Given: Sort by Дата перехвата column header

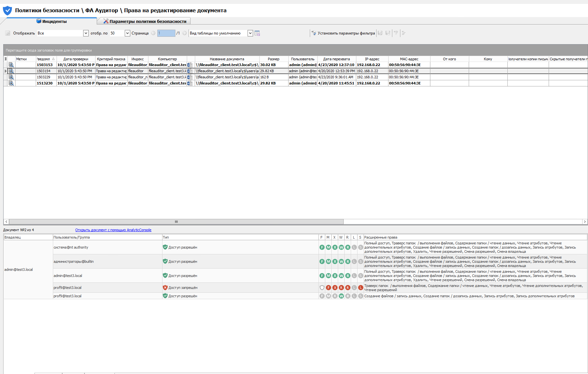Looking at the screenshot, I should pos(336,59).
